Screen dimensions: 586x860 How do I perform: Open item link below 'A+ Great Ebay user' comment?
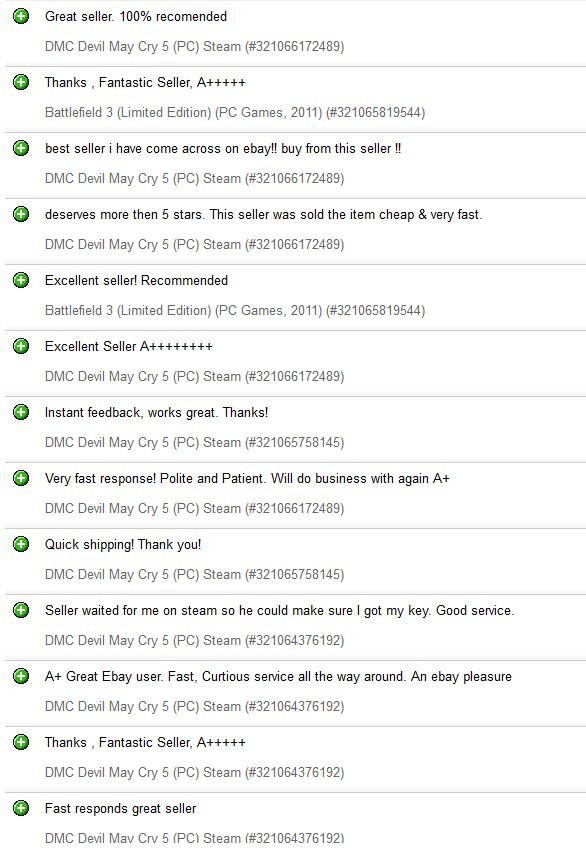click(194, 706)
